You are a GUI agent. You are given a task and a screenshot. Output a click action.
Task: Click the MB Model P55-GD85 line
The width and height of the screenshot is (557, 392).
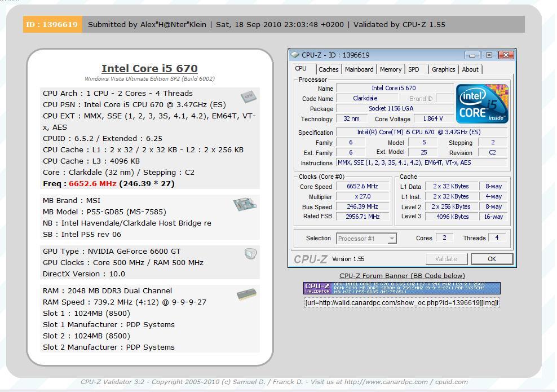tap(104, 212)
